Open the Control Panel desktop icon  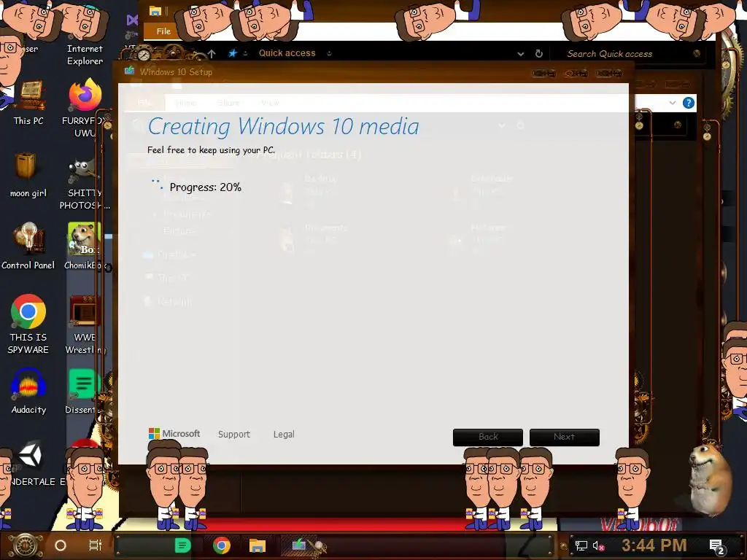click(28, 246)
